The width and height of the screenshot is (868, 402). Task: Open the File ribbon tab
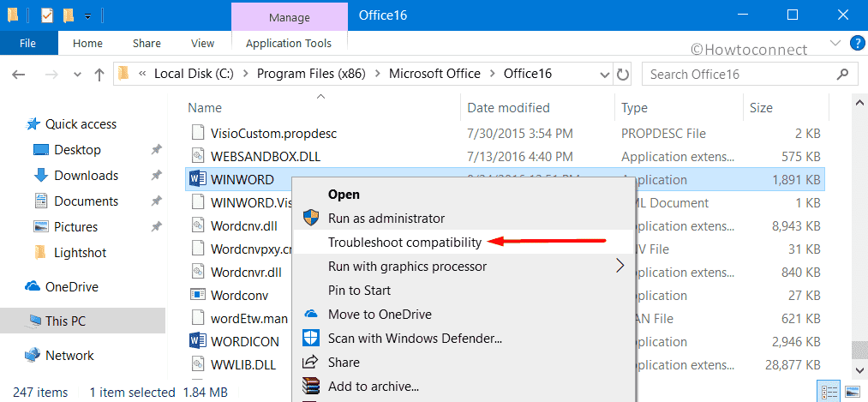(27, 43)
